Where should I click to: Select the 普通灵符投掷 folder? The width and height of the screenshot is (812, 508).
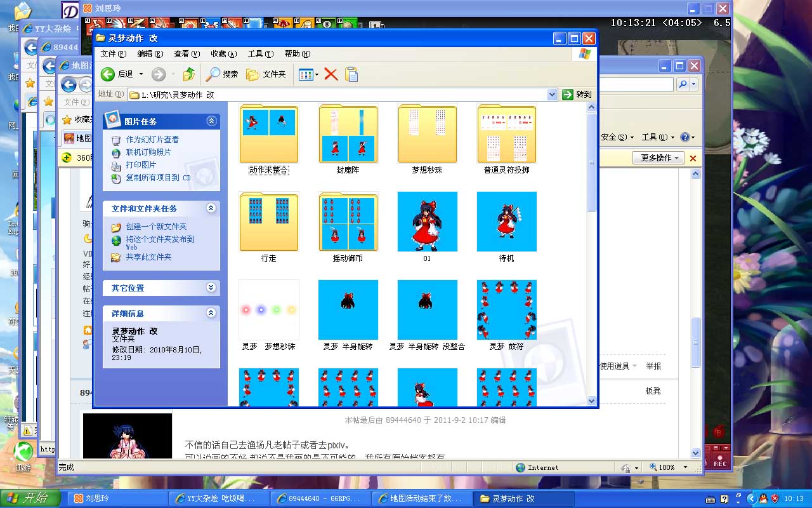click(x=507, y=140)
